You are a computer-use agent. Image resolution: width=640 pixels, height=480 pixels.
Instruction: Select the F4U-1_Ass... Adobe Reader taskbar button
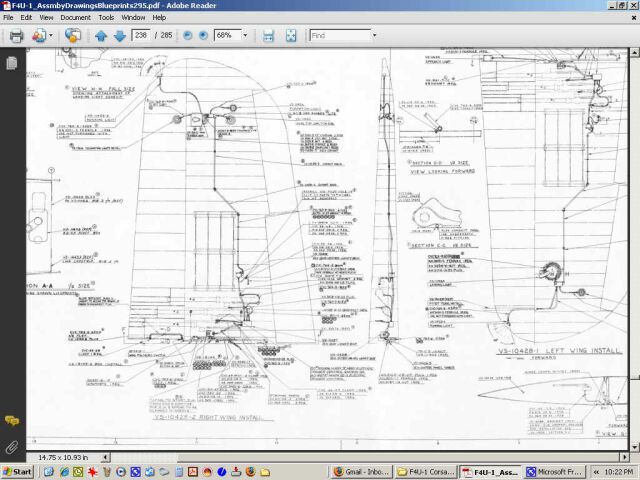491,472
